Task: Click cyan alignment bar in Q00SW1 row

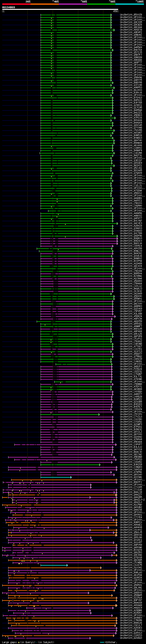Action: (x=56, y=477)
